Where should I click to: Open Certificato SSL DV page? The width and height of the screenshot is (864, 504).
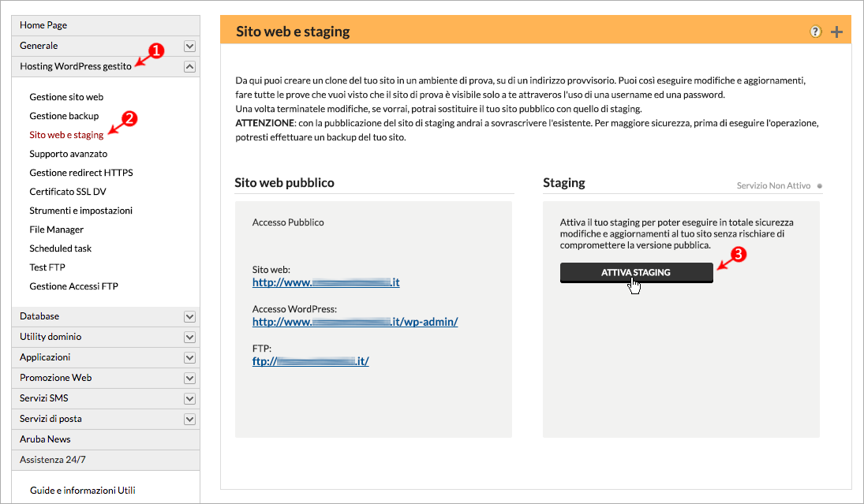pos(68,192)
